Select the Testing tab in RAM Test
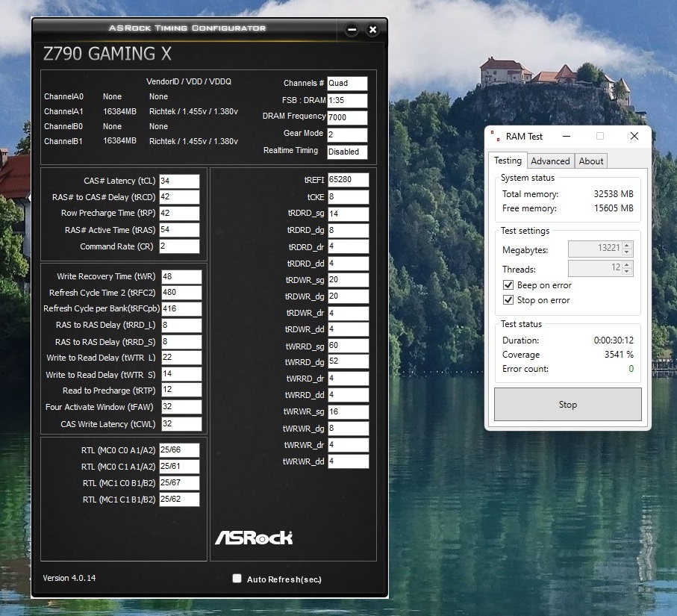The width and height of the screenshot is (677, 616). tap(508, 161)
